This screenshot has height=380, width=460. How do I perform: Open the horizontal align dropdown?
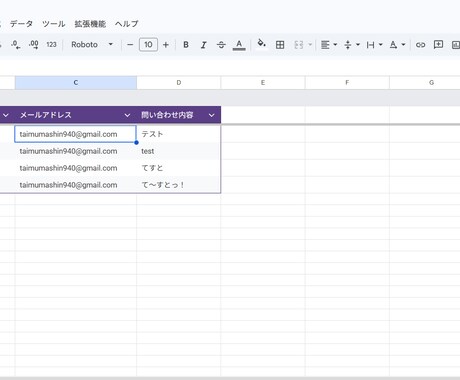tap(329, 45)
